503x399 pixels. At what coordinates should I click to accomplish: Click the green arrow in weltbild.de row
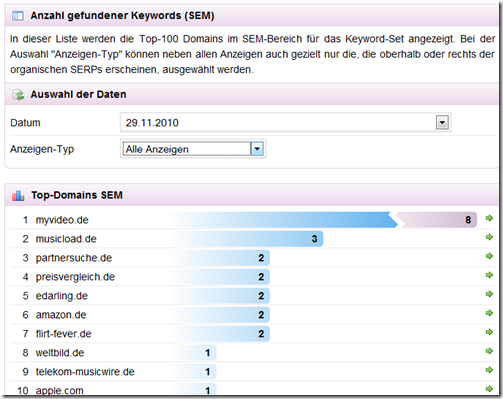click(489, 351)
